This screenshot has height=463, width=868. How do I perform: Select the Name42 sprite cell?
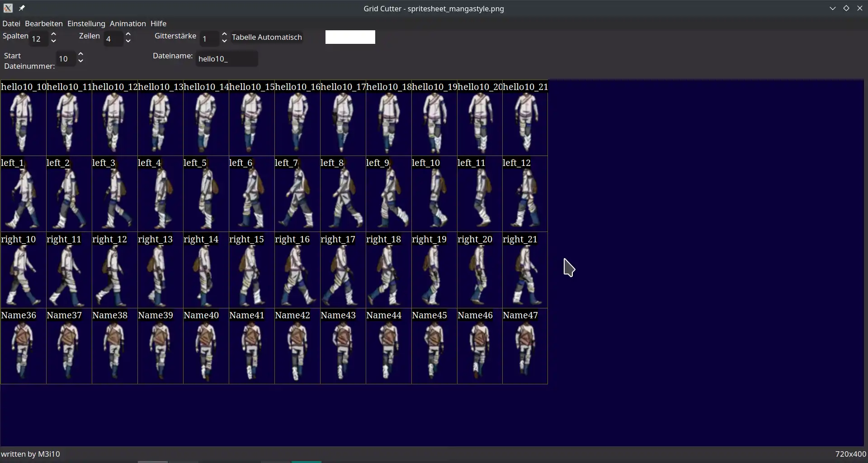click(297, 347)
